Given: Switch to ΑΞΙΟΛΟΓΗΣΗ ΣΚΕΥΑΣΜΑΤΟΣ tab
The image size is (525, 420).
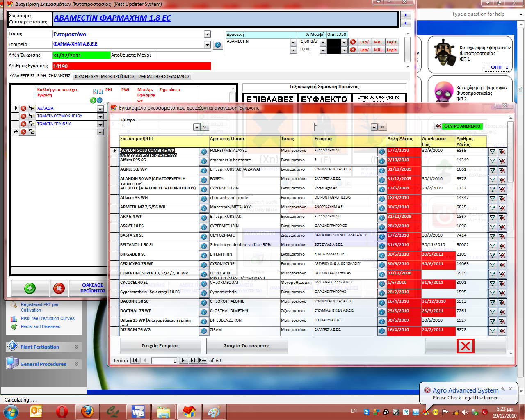Looking at the screenshot, I should coord(164,77).
